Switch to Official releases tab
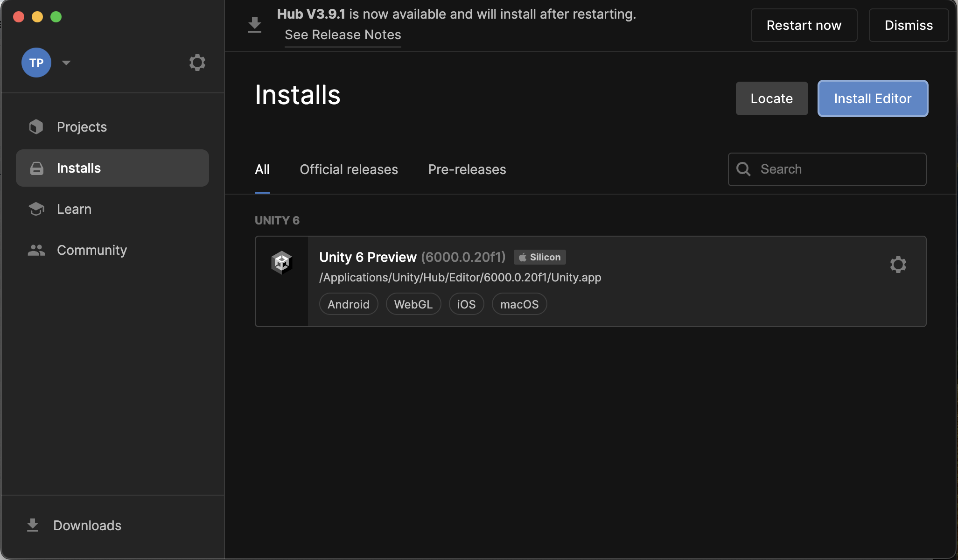The width and height of the screenshot is (958, 560). (349, 169)
